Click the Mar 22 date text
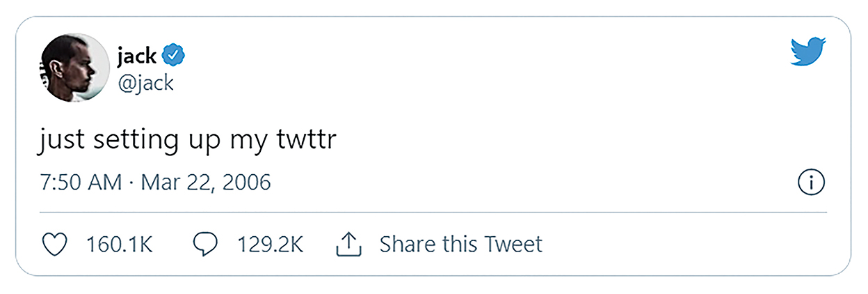Screen dimensions: 868x294 click(x=173, y=183)
